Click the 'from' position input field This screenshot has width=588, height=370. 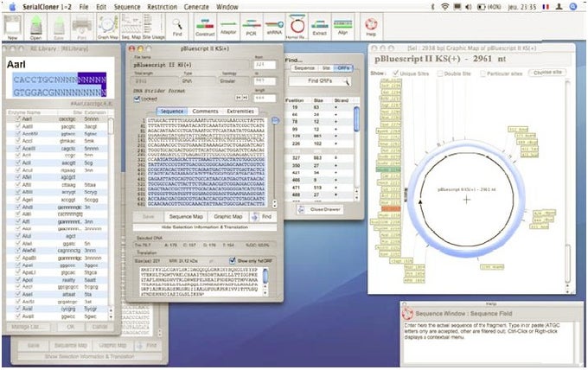tap(265, 65)
